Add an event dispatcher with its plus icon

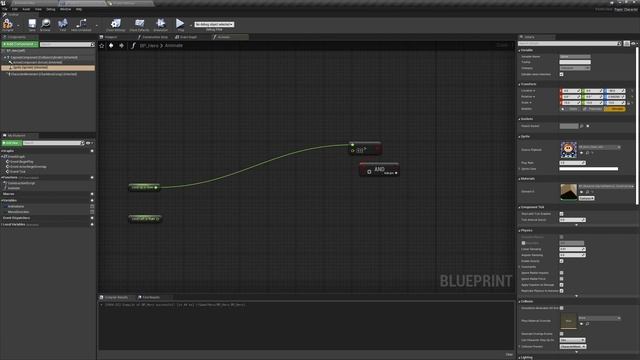tap(92, 218)
